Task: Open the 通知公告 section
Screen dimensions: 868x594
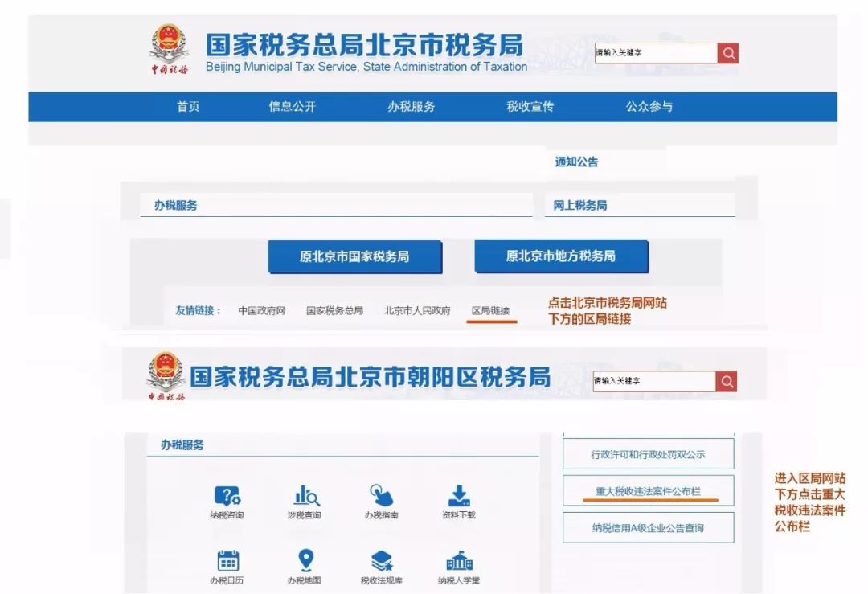Action: tap(577, 162)
